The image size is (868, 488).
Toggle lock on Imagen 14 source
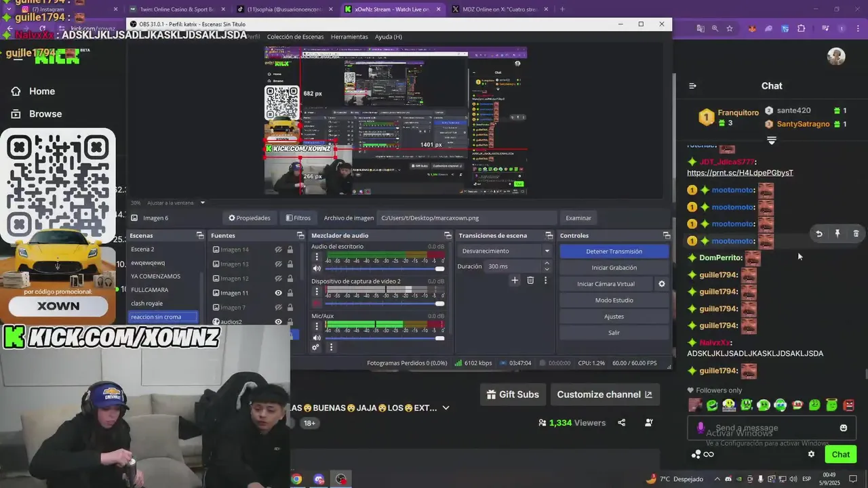(x=290, y=249)
